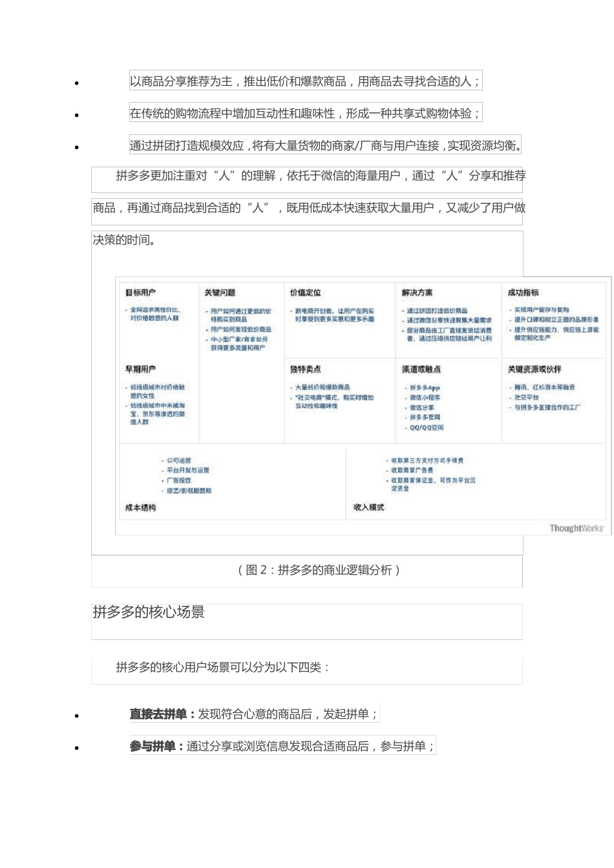Image resolution: width=614 pixels, height=868 pixels.
Task: Click the '独特卖点' heading in the canvas
Action: pyautogui.click(x=305, y=369)
